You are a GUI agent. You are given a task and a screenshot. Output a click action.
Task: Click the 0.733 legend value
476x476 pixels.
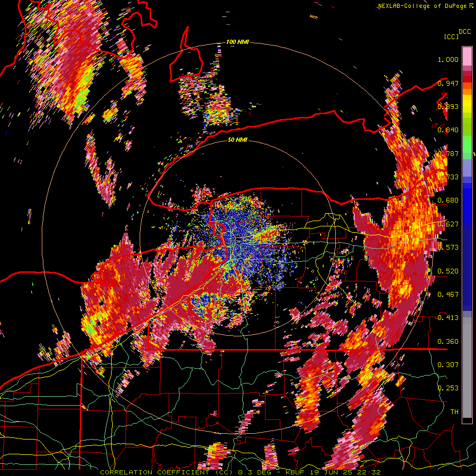[x=448, y=177]
